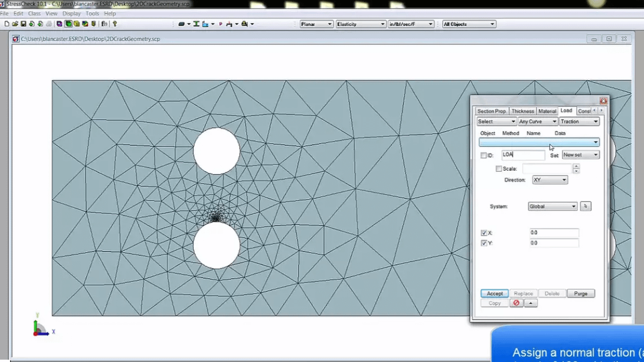Uncheck the X component checkbox
Image resolution: width=644 pixels, height=362 pixels.
[x=484, y=232]
